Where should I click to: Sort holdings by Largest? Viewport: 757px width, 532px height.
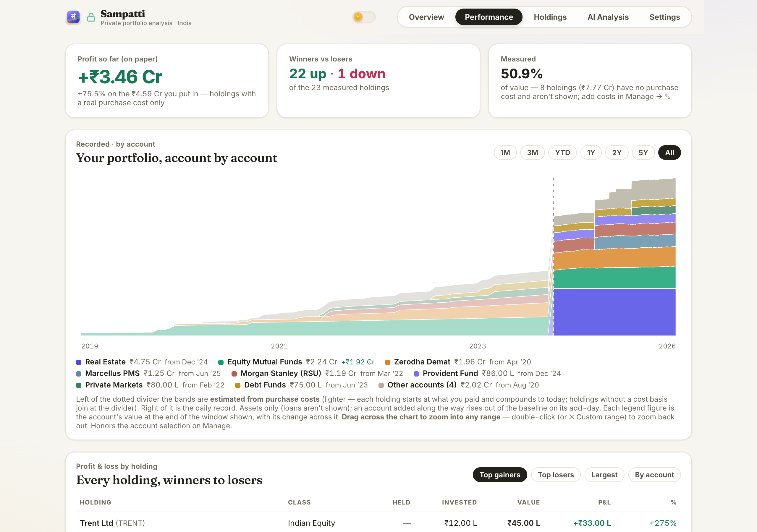point(604,475)
